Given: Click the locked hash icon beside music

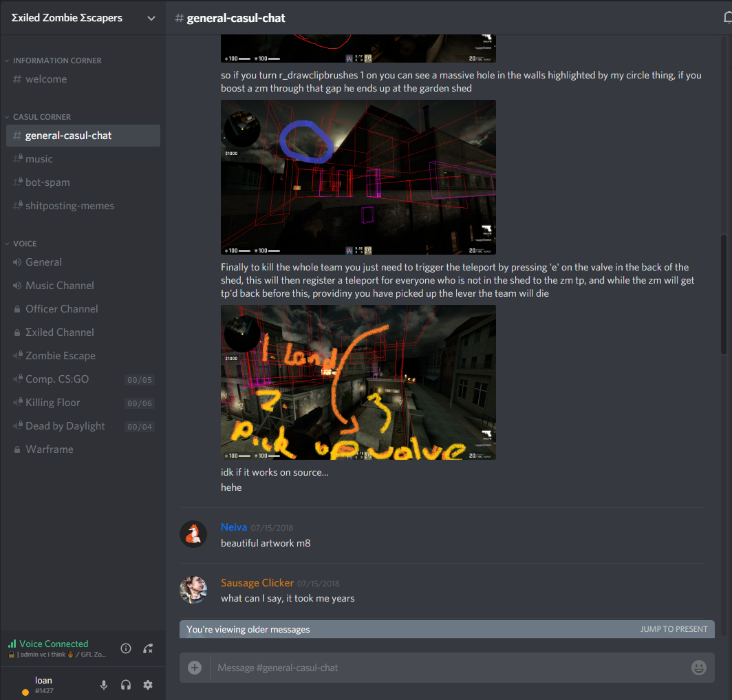Looking at the screenshot, I should point(18,159).
